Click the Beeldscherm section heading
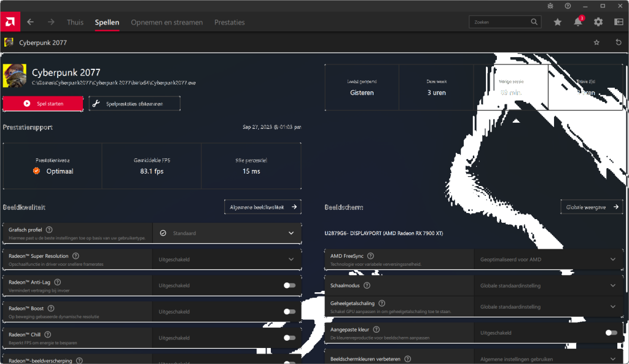The width and height of the screenshot is (629, 364). click(x=344, y=207)
